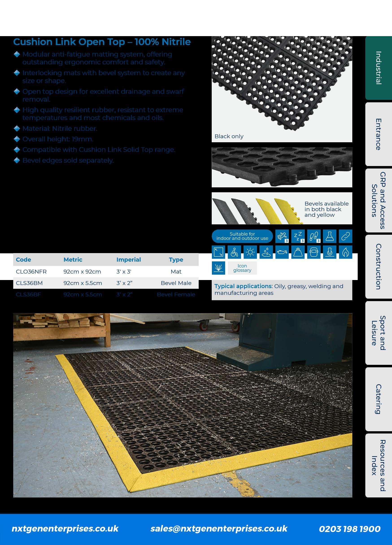Viewport: 392px width, 545px height.
Task: Click the footprints foot traffic icon
Action: (x=314, y=236)
